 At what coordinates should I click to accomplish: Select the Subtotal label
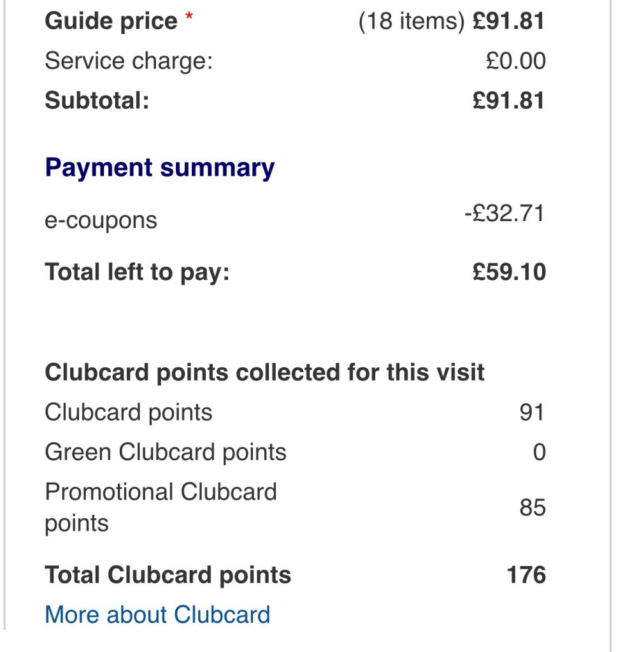(97, 101)
